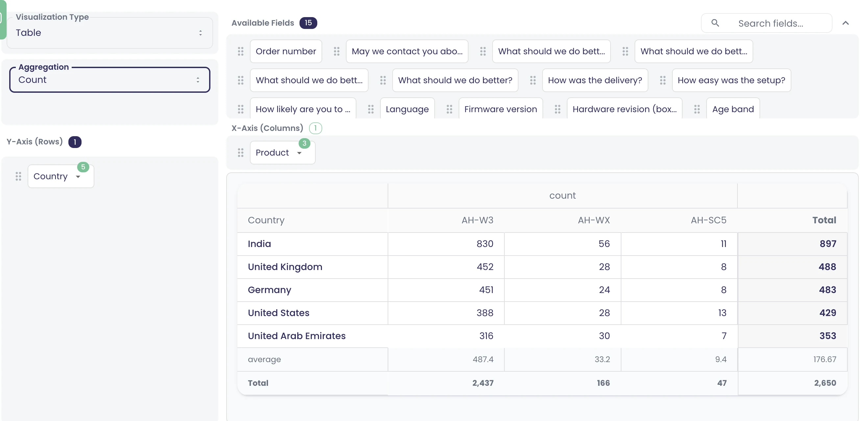Screen dimensions: 868x421
Task: Click the drag handle beside May we contact you
Action: click(x=337, y=51)
